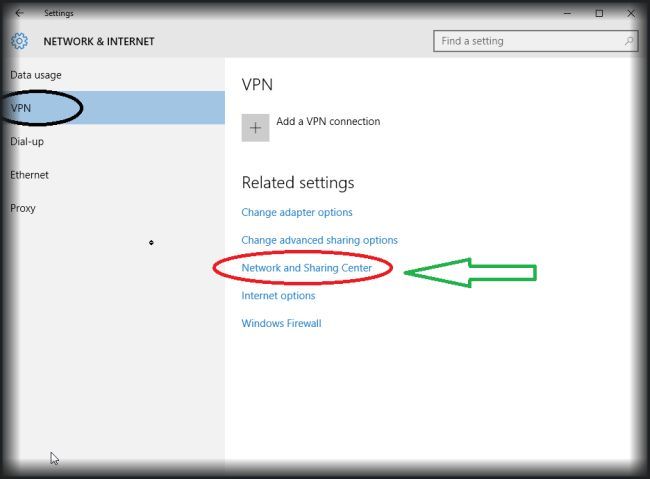The height and width of the screenshot is (479, 650).
Task: Open the Data usage section
Action: [x=36, y=75]
